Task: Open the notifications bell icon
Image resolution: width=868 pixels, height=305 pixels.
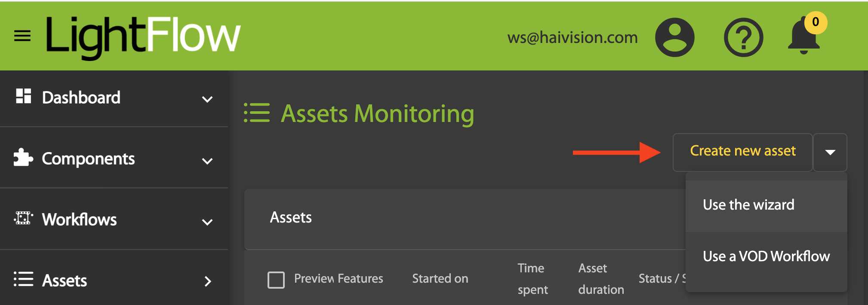Action: point(803,37)
